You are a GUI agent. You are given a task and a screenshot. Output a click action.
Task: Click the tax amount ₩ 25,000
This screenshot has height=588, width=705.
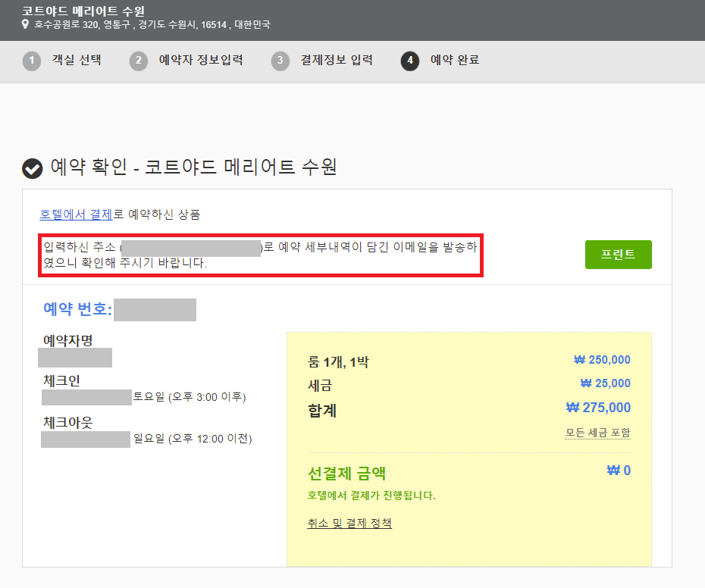pyautogui.click(x=605, y=383)
